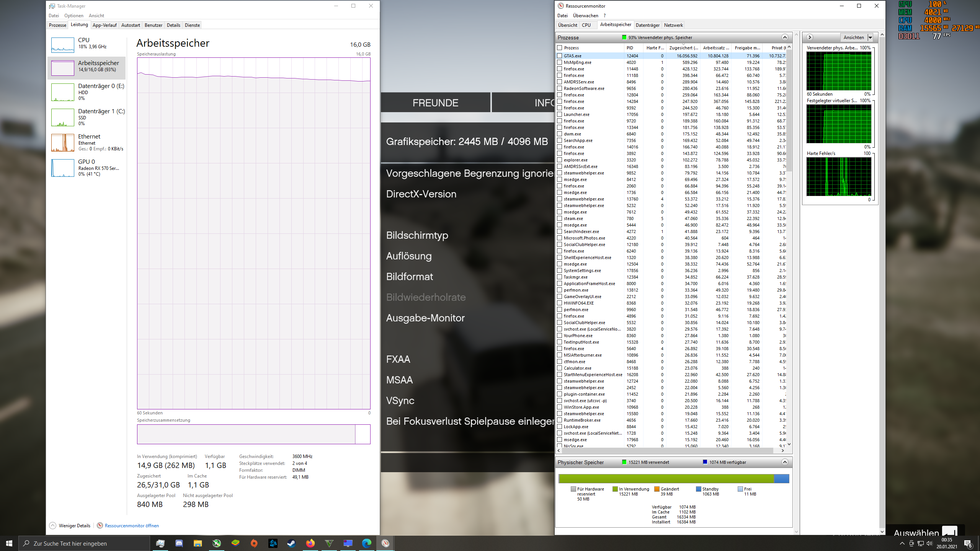Open File Explorer from the taskbar

click(198, 543)
